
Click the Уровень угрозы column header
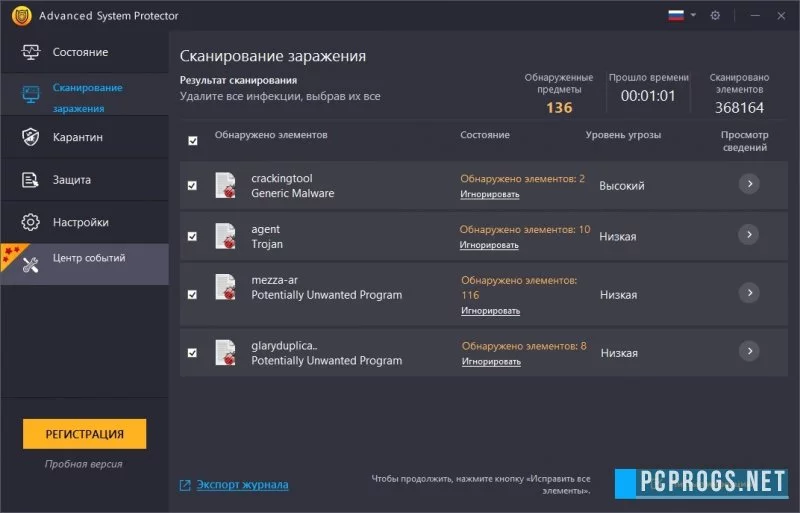(623, 135)
